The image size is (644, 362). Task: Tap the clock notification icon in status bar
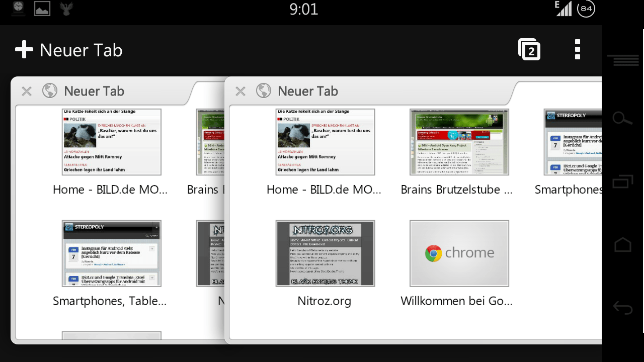[19, 8]
